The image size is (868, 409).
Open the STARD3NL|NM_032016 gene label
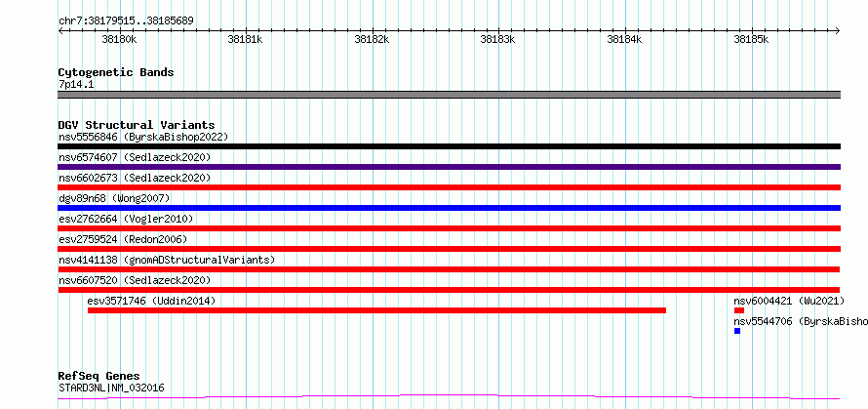[111, 388]
